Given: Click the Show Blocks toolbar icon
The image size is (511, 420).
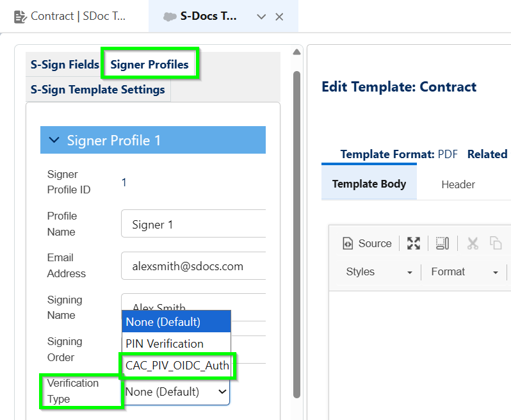Looking at the screenshot, I should [442, 243].
